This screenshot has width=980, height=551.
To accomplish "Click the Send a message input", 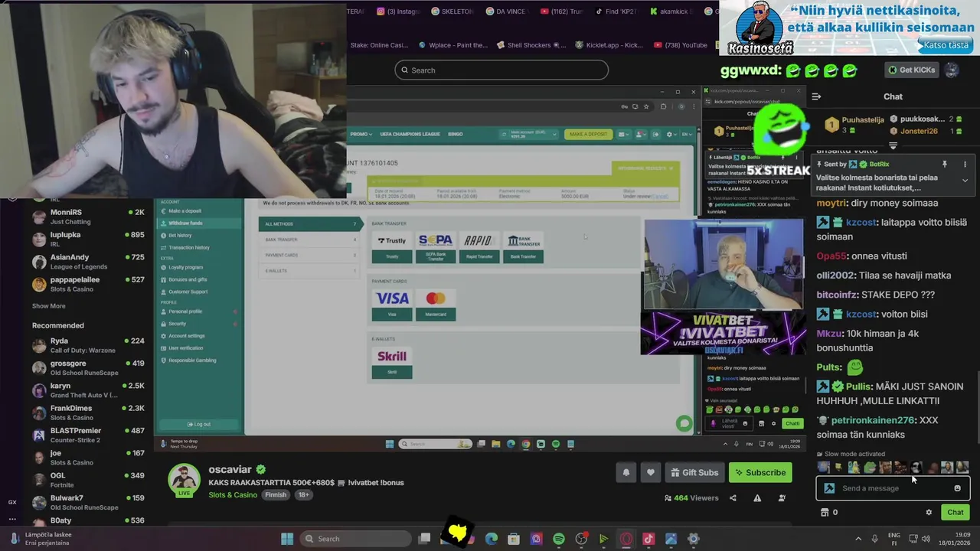I will click(893, 488).
